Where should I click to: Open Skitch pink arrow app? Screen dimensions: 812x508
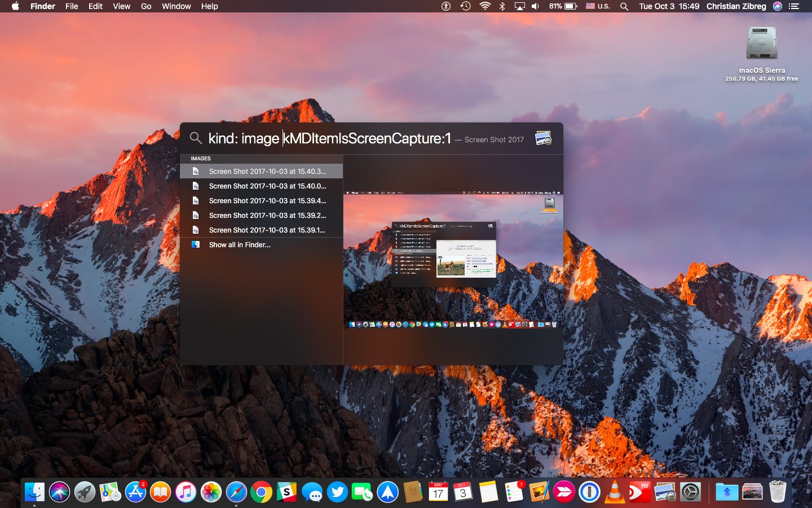564,492
